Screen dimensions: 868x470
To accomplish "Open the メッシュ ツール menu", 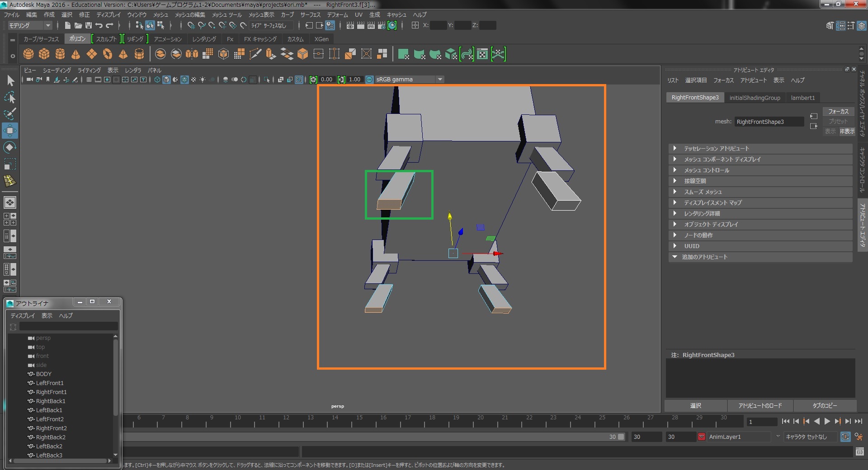I will click(226, 15).
